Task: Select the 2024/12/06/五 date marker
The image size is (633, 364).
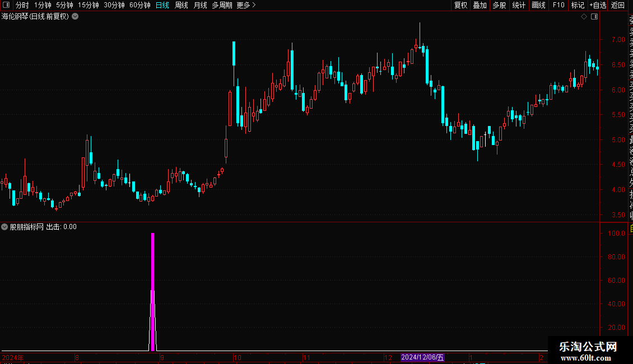Action: tap(422, 357)
